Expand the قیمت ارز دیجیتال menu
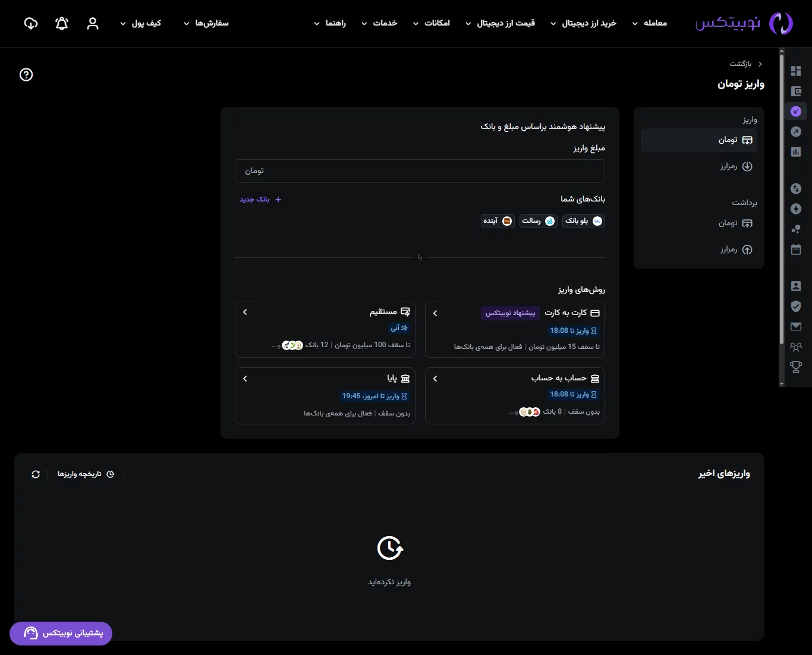 pos(500,23)
